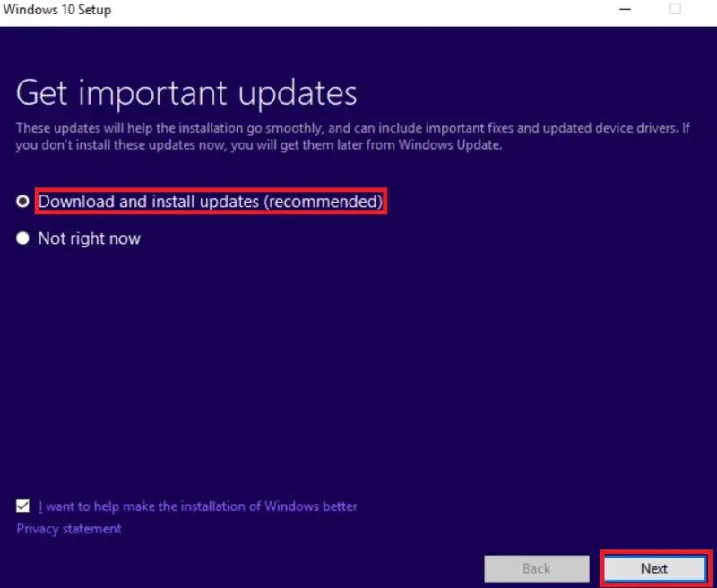Click the 'I want to help make the installation' label
The image size is (717, 588).
tap(198, 506)
